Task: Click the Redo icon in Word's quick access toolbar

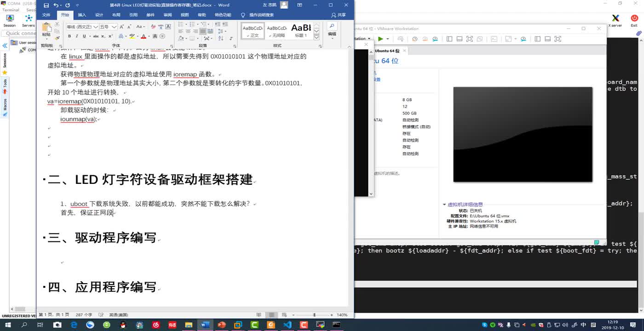Action: [68, 5]
